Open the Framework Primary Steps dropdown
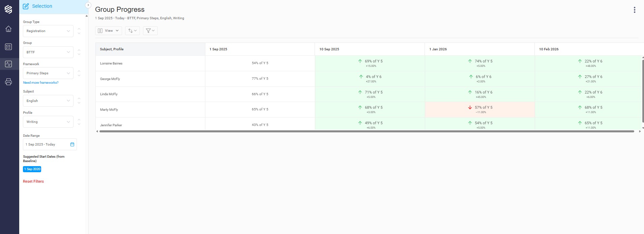The image size is (644, 234). tap(48, 73)
